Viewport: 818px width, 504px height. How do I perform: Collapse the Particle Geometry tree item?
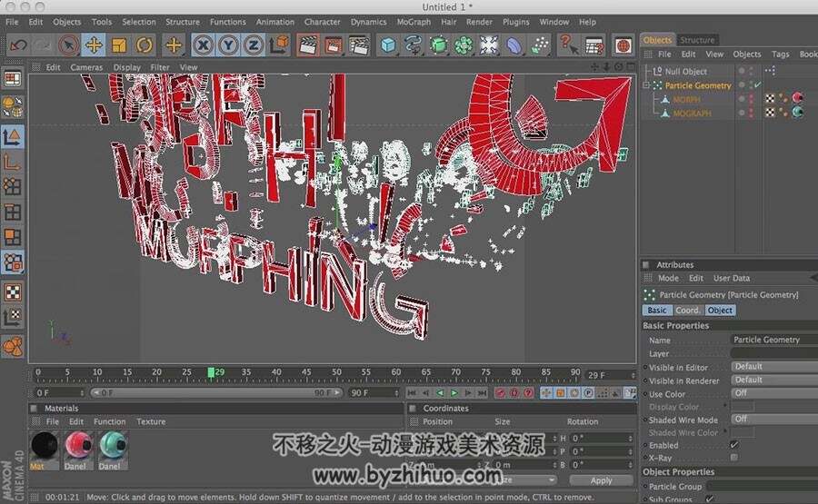tap(647, 85)
